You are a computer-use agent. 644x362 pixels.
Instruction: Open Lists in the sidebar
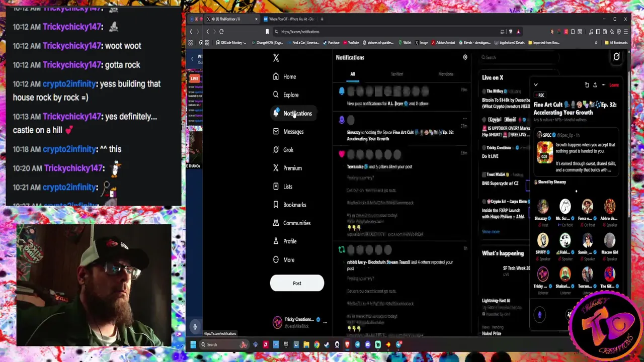[x=283, y=187]
